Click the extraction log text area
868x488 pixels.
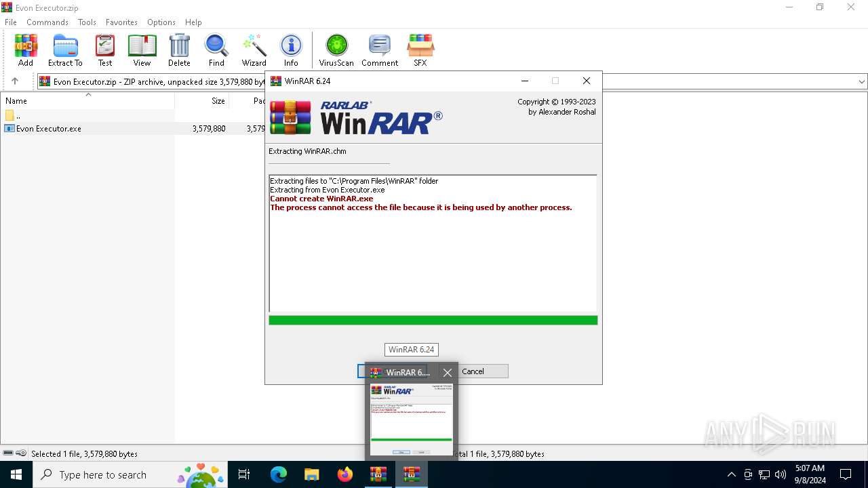(x=433, y=243)
